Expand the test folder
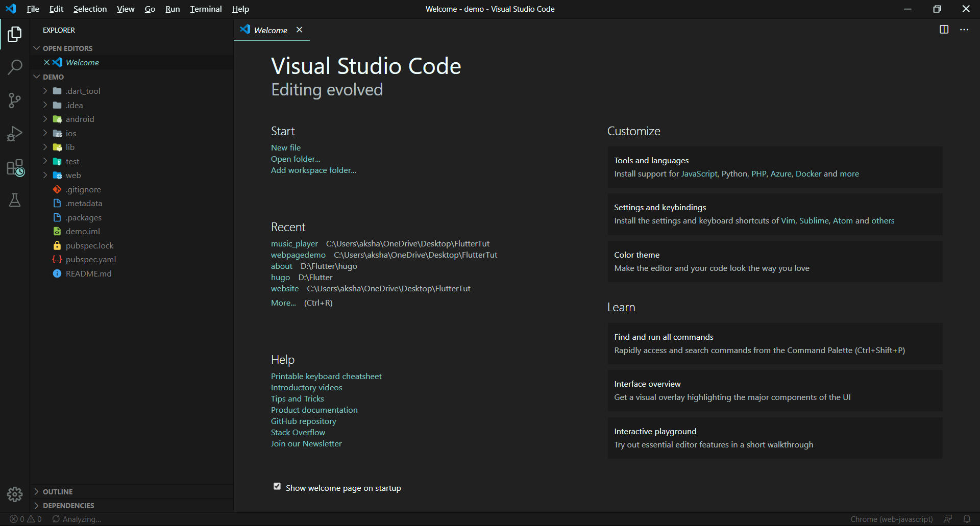The height and width of the screenshot is (526, 980). coord(132,161)
